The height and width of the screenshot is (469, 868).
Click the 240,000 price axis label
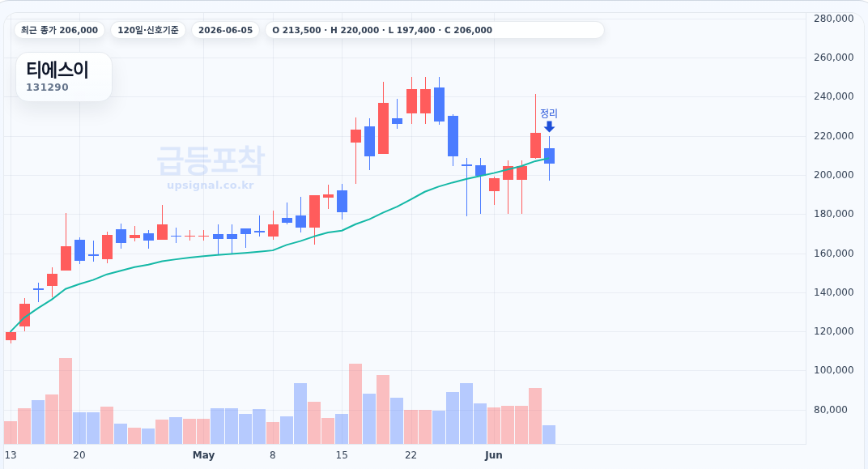834,96
